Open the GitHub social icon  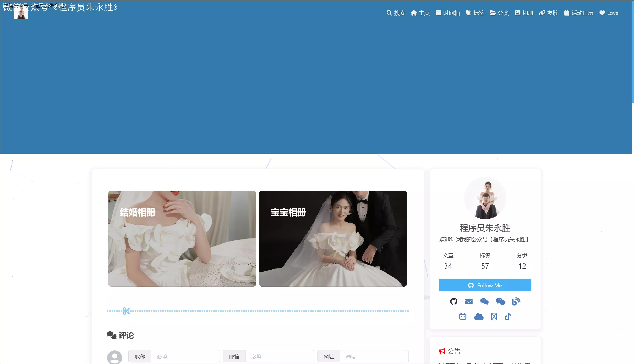coord(453,301)
